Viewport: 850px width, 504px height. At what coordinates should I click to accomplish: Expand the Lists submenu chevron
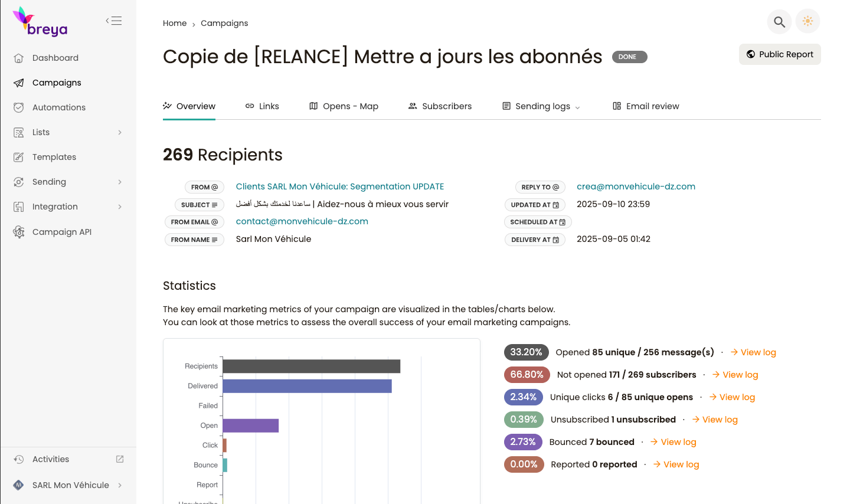(120, 132)
